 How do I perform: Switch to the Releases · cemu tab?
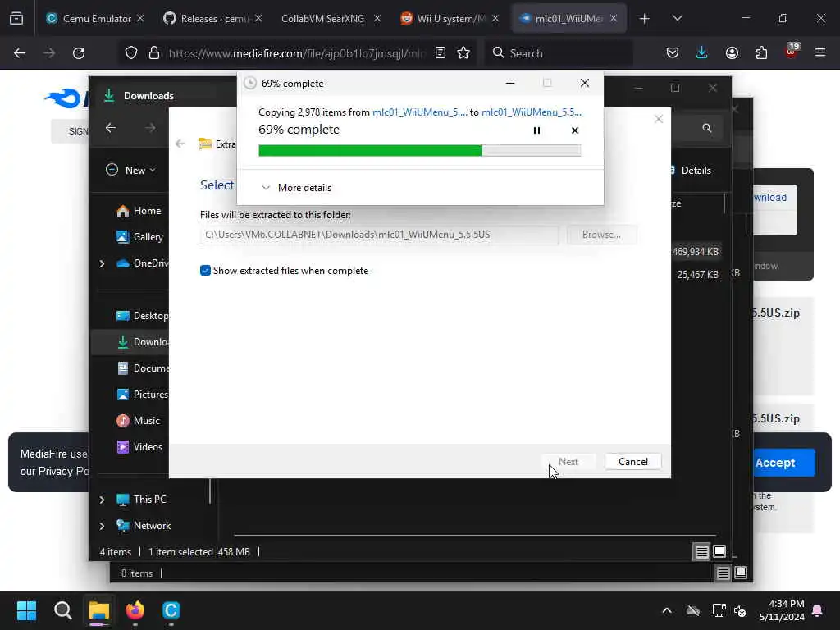tap(213, 19)
